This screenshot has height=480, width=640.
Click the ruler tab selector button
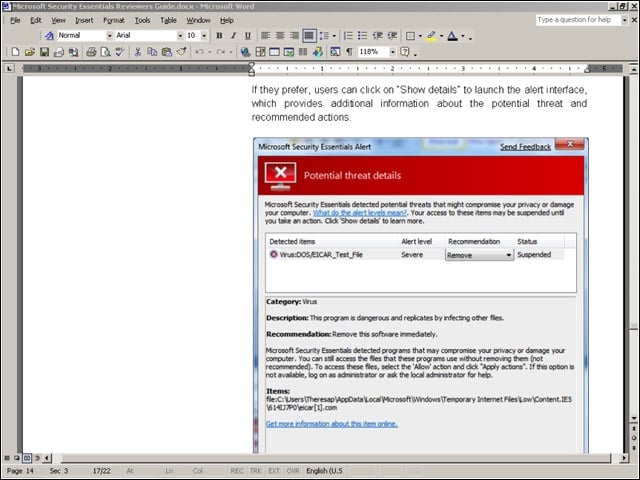(x=9, y=69)
